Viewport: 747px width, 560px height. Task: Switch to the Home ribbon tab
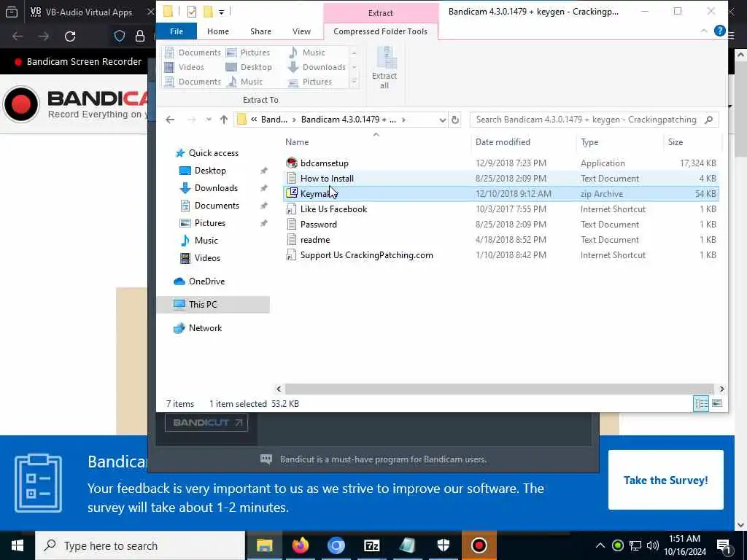[x=217, y=31]
